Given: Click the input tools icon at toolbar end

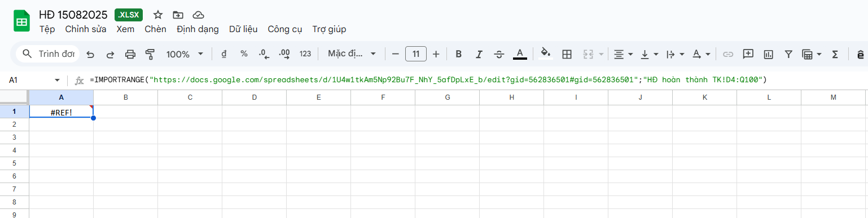Looking at the screenshot, I should (x=861, y=54).
